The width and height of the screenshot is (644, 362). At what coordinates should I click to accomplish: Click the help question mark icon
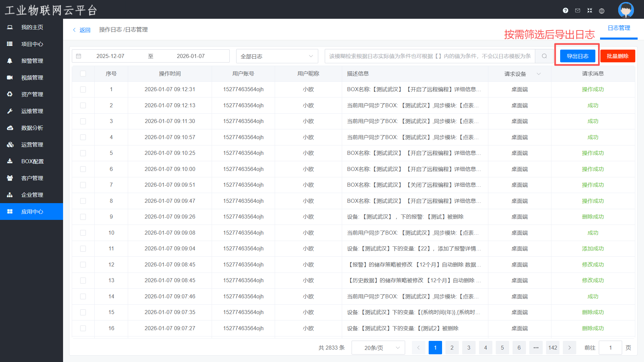pyautogui.click(x=566, y=10)
